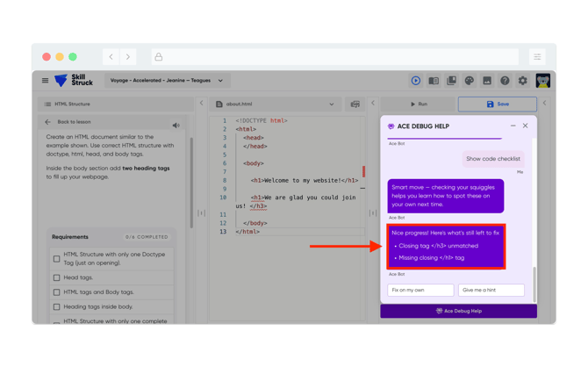
Task: Check the Doctype Tag requirement checkbox
Action: click(x=57, y=259)
